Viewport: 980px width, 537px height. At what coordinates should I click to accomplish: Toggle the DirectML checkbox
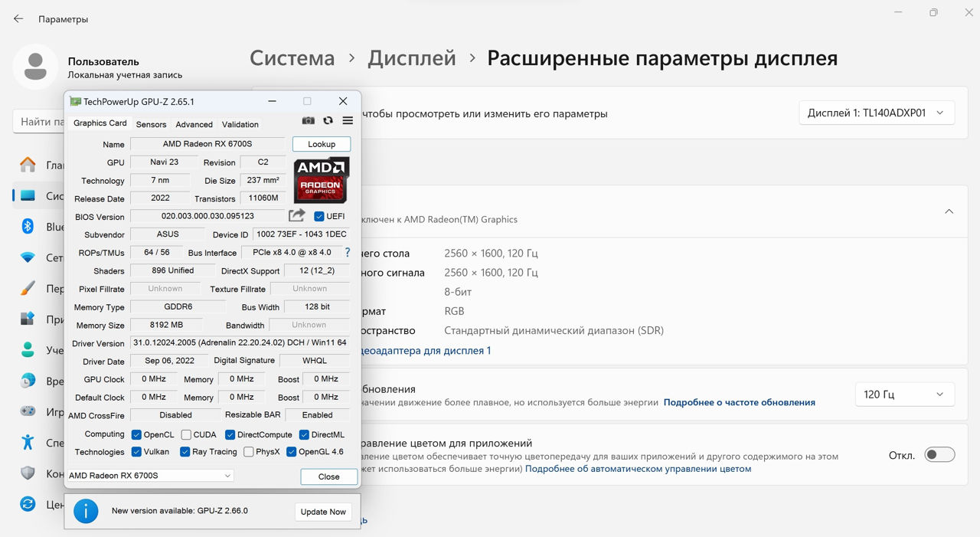[304, 434]
